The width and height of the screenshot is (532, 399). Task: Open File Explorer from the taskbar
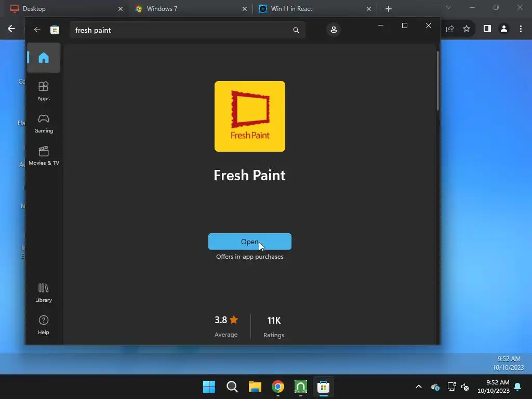click(x=255, y=387)
